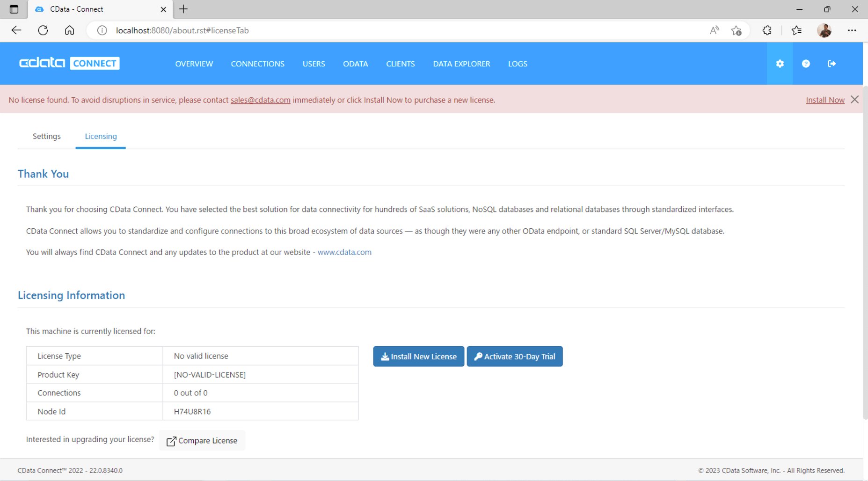Click Compare License button

coord(202,441)
